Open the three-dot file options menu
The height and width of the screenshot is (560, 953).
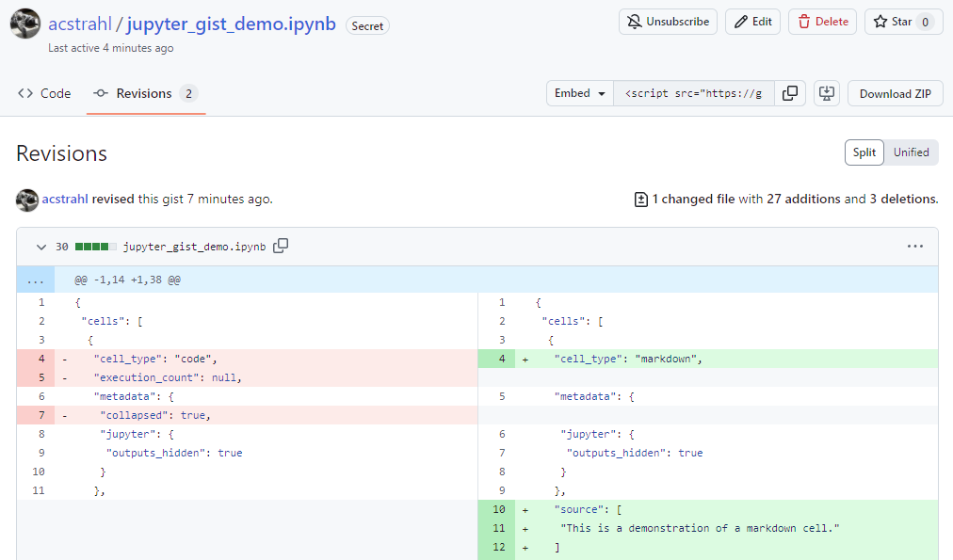[x=915, y=247]
